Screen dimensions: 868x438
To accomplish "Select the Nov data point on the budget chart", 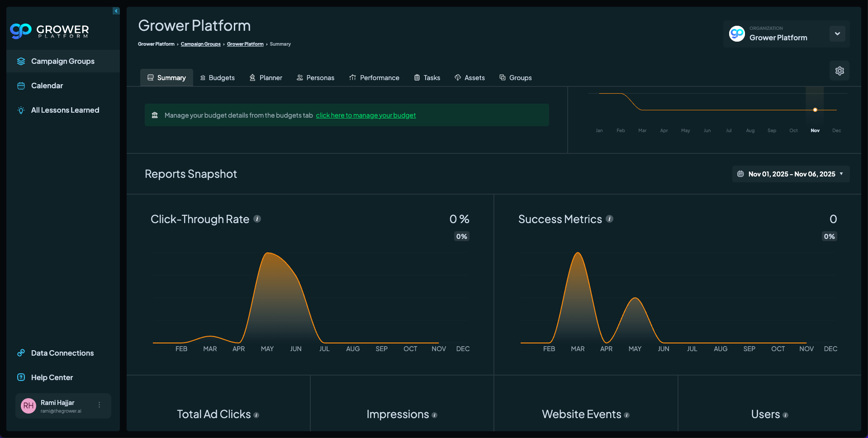I will tap(815, 110).
